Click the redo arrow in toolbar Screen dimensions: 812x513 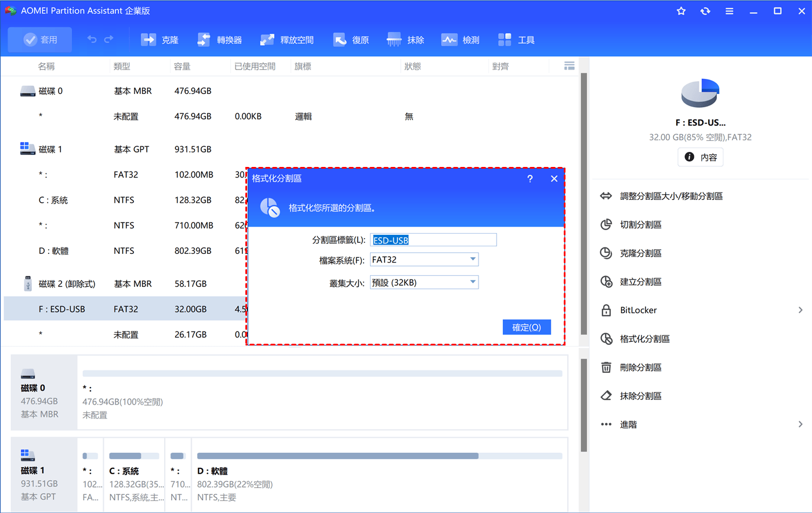(x=108, y=39)
